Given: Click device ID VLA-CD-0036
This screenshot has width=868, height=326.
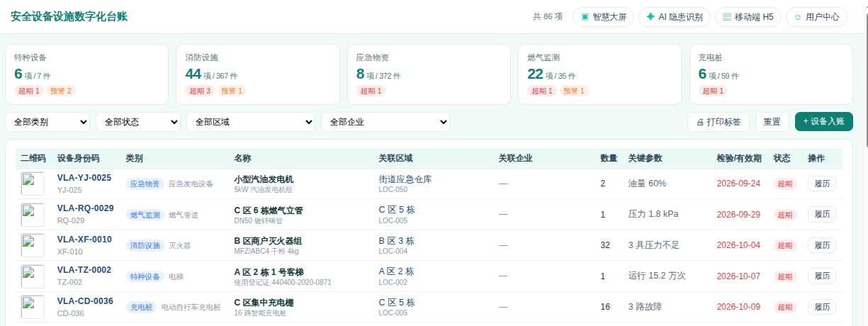Looking at the screenshot, I should (x=85, y=301).
